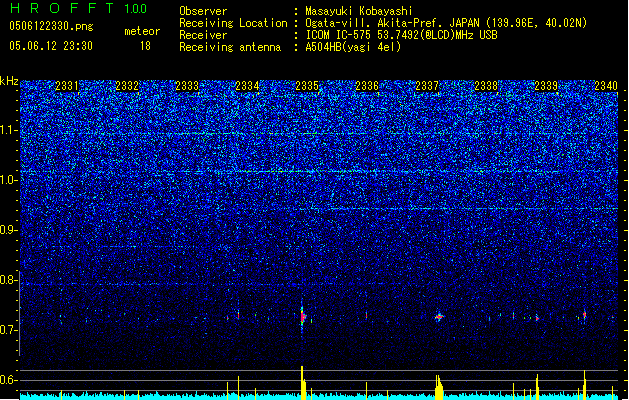Click the 1.0 frequency axis label
This screenshot has height=400, width=629.
tap(9, 180)
